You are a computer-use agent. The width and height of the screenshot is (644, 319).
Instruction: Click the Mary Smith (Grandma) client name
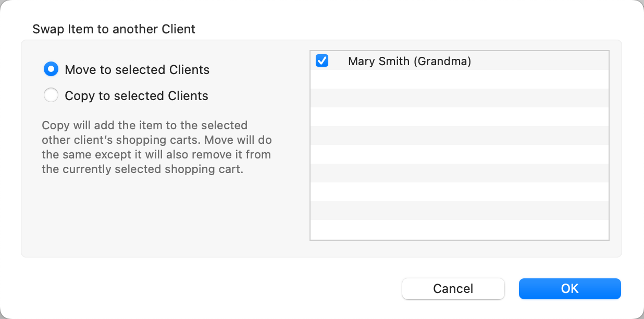(x=409, y=62)
